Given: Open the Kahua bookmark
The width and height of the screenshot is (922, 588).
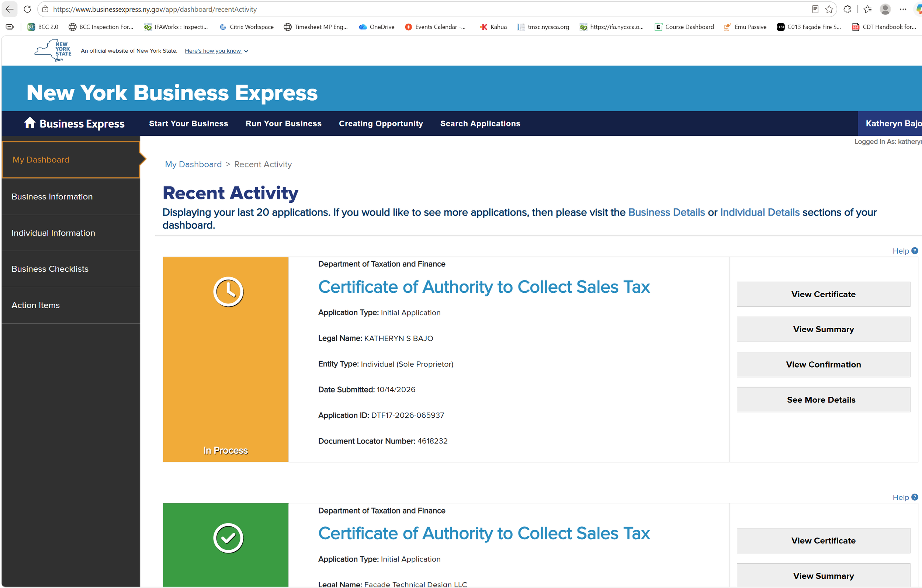Looking at the screenshot, I should tap(493, 27).
